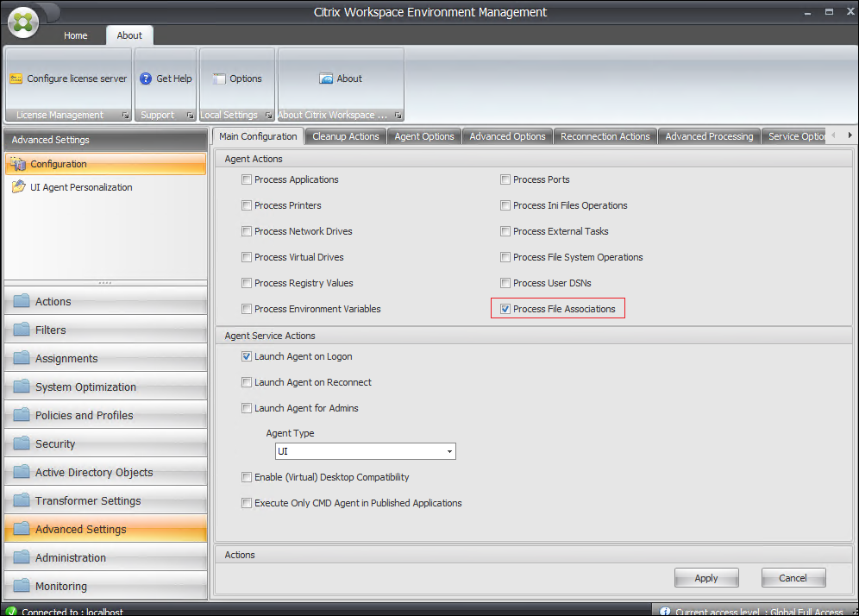
Task: Expand About Citrix Workspace group launcher
Action: click(398, 115)
